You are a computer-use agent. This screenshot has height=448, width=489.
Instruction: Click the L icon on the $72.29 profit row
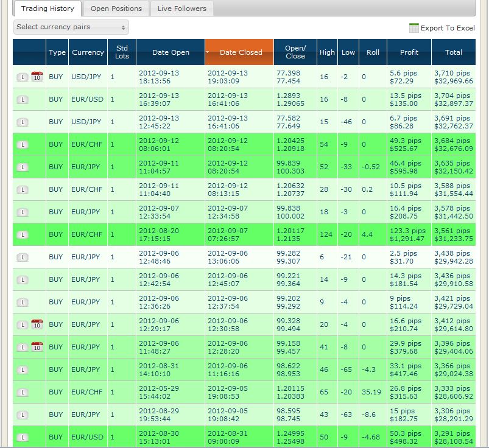23,77
